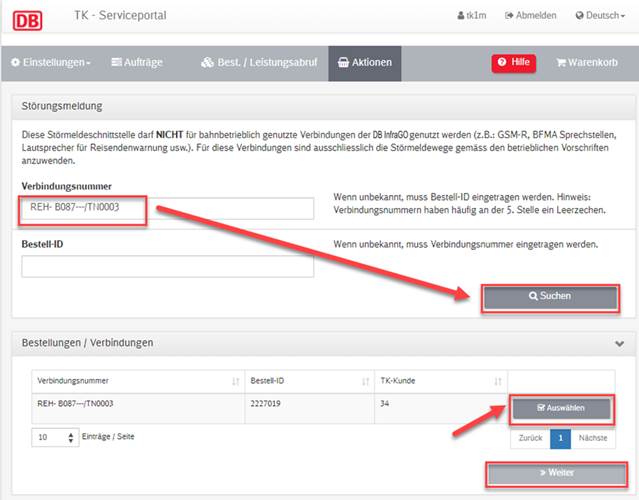Log out via Abmelden
Viewport: 639px width, 500px height.
coord(531,15)
